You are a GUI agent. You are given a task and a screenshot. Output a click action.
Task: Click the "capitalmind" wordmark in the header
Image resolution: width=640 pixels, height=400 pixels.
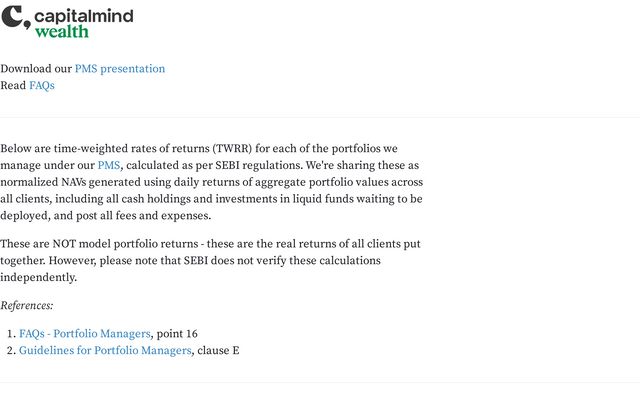[x=83, y=15]
